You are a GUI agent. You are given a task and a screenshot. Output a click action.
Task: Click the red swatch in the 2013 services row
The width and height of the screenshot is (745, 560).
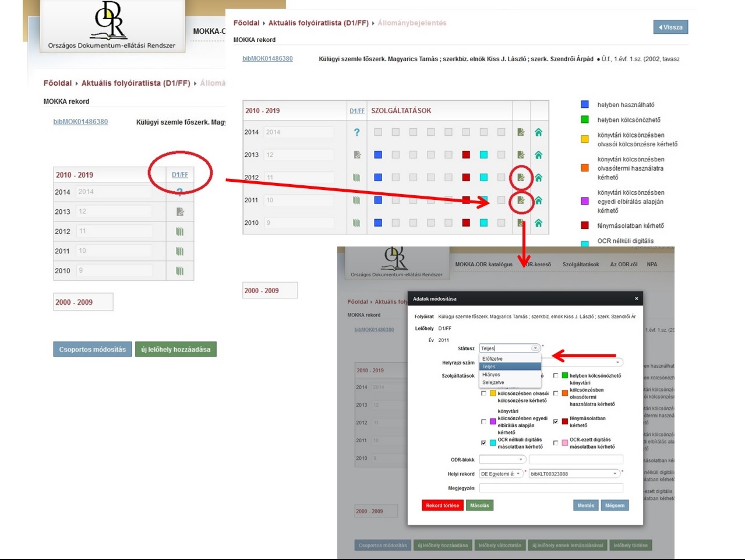click(466, 155)
